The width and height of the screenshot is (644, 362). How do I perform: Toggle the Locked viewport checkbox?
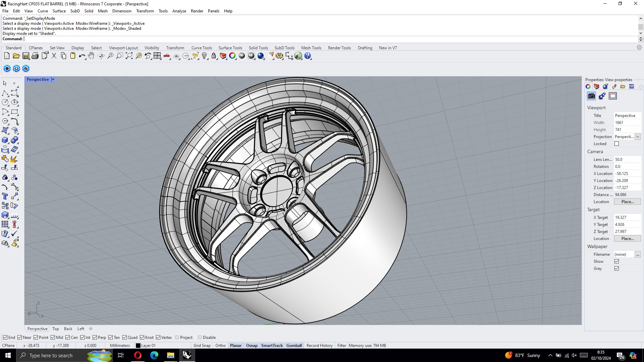[x=616, y=144]
